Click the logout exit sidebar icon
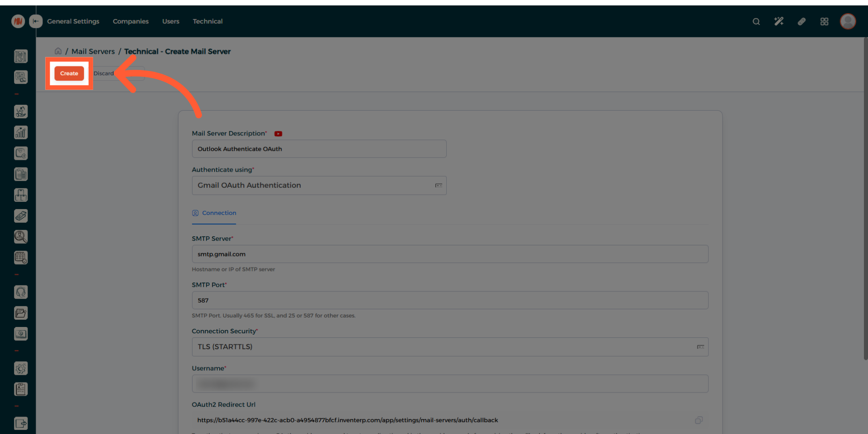868x434 pixels. coord(21,424)
